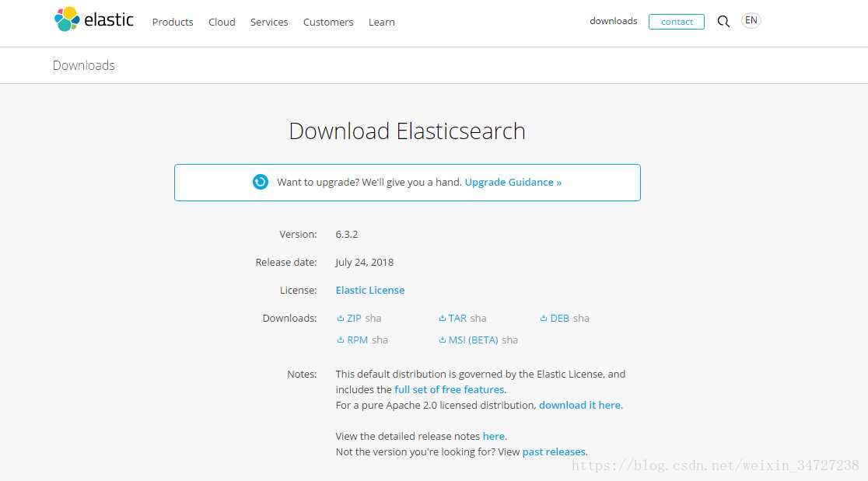Click the Downloads breadcrumb heading

[x=83, y=65]
